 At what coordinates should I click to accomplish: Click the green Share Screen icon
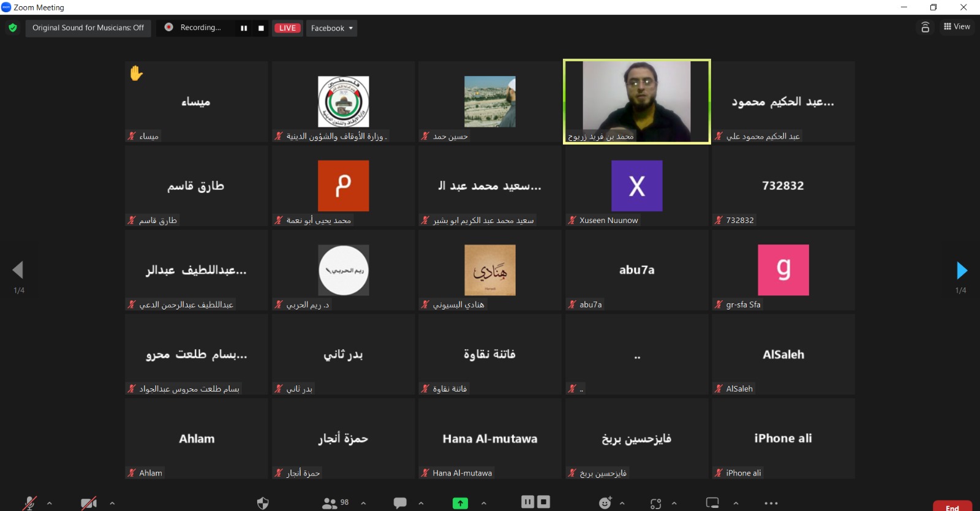(460, 503)
